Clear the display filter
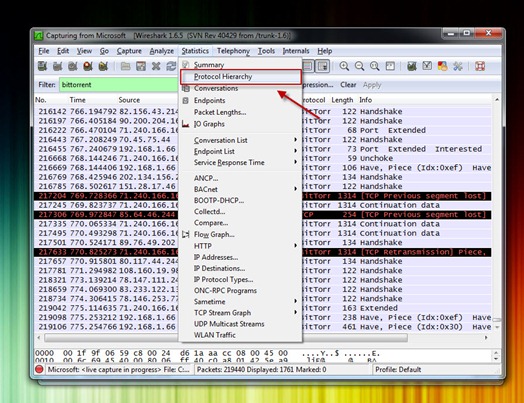This screenshot has height=403, width=524. [x=348, y=85]
